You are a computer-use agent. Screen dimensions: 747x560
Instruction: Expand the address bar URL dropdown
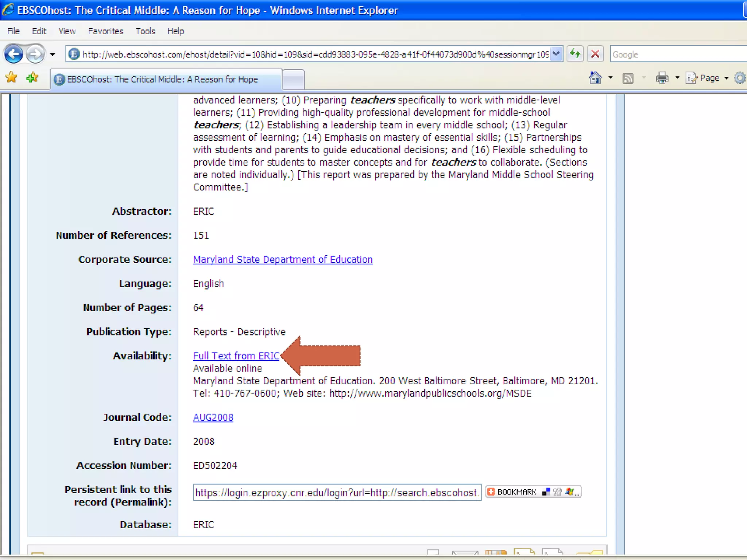[556, 54]
